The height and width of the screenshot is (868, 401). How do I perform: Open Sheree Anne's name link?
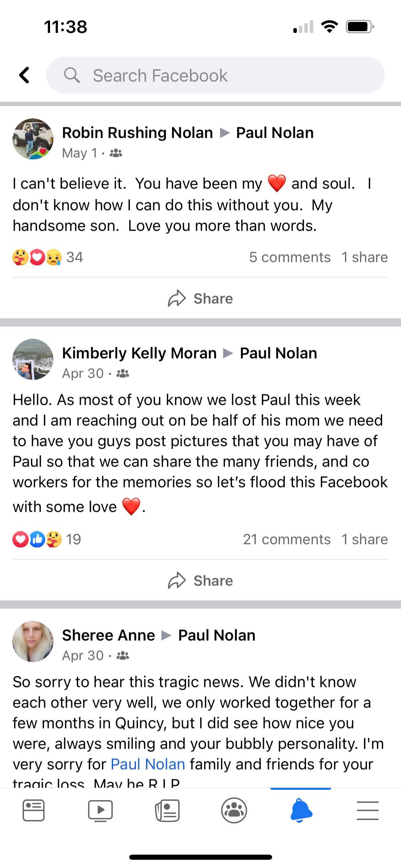[108, 635]
